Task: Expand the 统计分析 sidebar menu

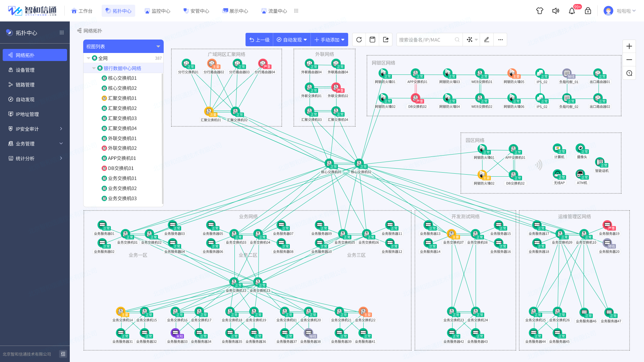Action: tap(35, 158)
